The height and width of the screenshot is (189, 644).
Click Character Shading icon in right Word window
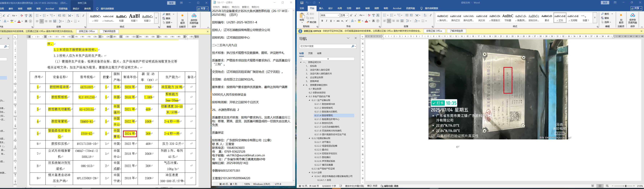coord(373,21)
